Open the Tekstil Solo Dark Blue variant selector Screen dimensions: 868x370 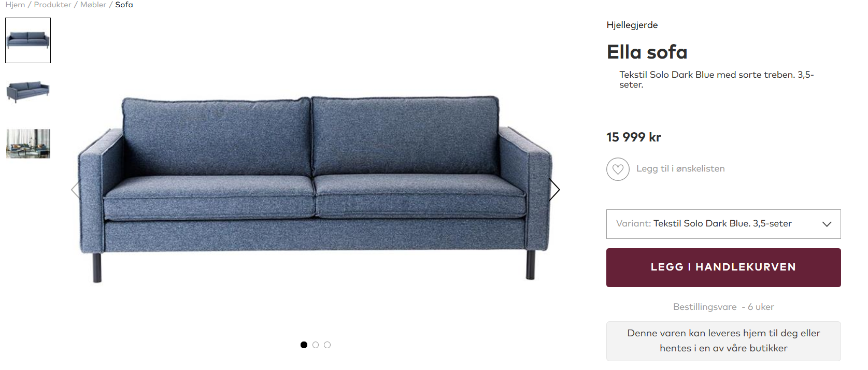723,224
